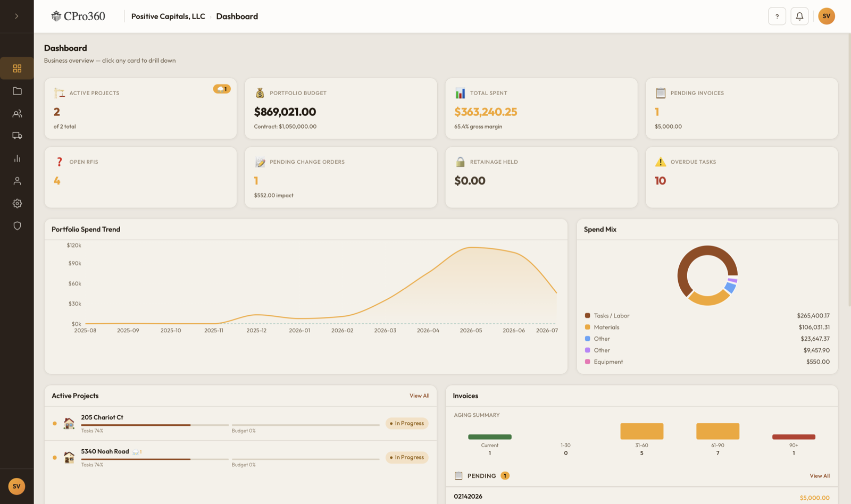The image size is (851, 504).
Task: Click the Overdue Tasks warning icon
Action: click(x=661, y=162)
